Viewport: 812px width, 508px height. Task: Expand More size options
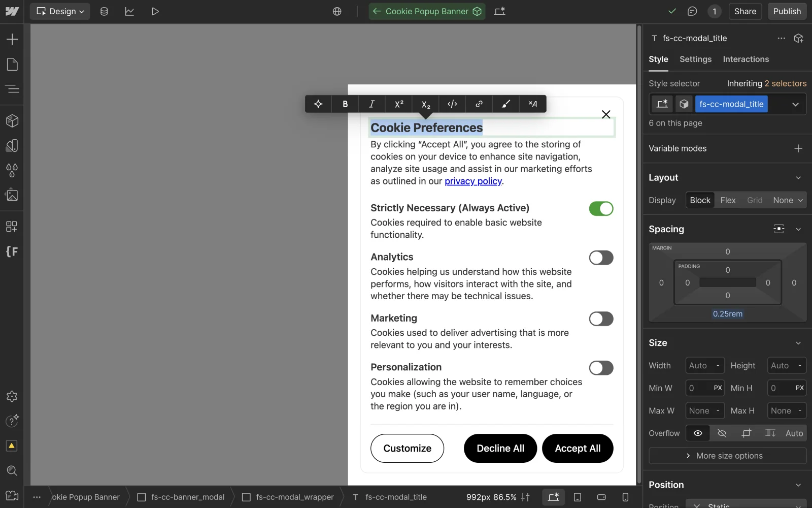[727, 456]
